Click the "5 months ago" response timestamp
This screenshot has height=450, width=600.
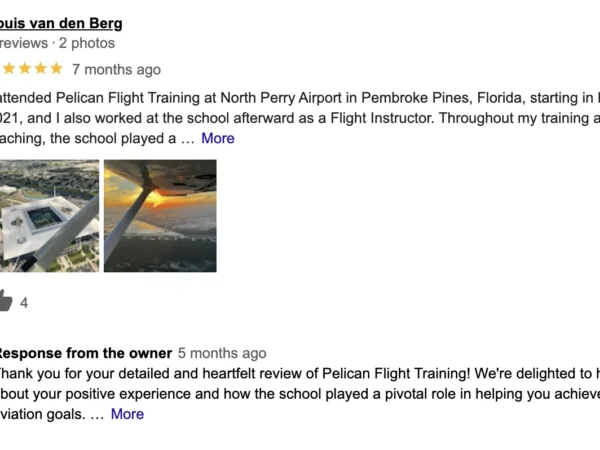[222, 353]
